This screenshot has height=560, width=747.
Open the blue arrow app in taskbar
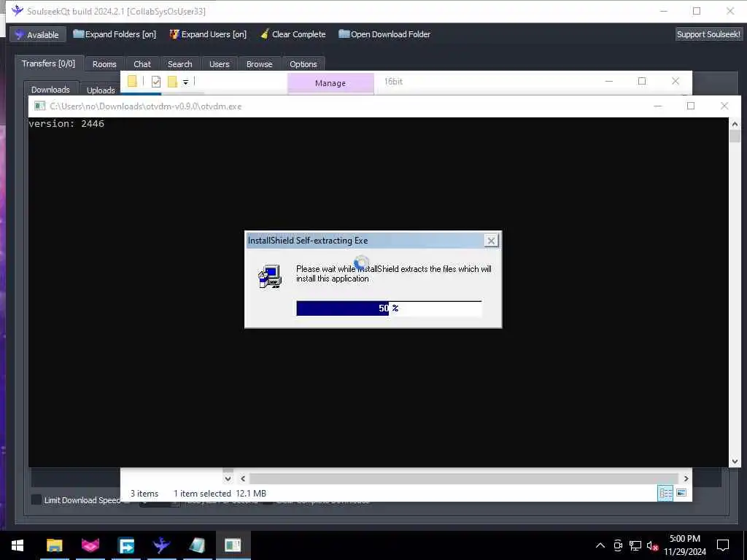pyautogui.click(x=125, y=545)
